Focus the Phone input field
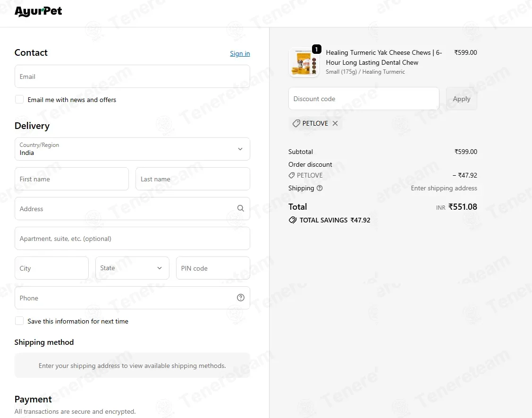Image resolution: width=532 pixels, height=418 pixels. coord(132,298)
